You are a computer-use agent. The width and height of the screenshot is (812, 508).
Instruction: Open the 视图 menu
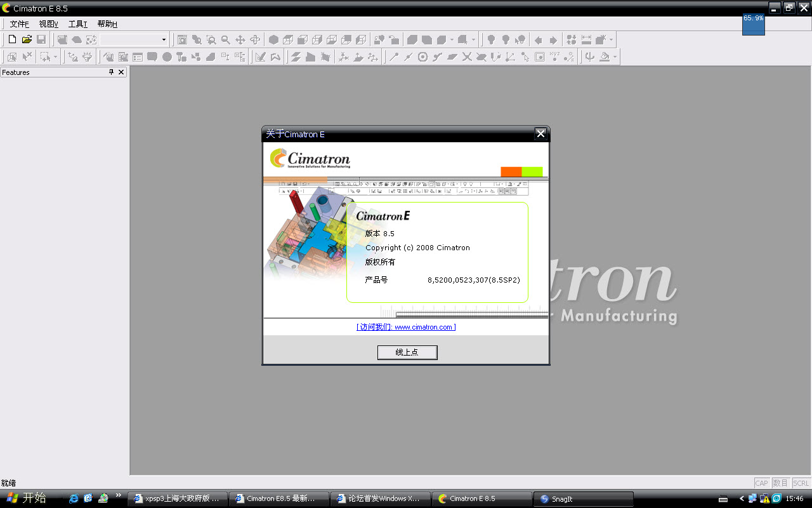coord(49,24)
